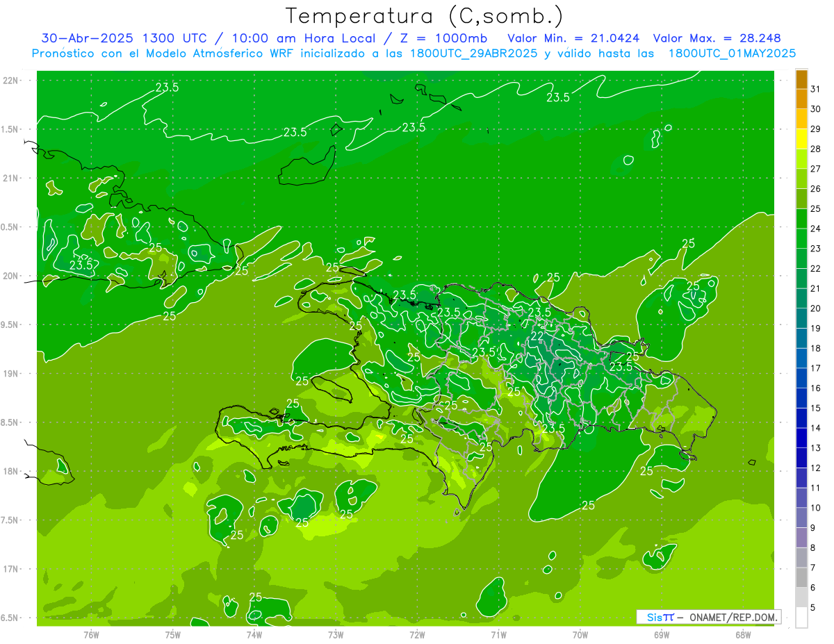Click the '17N' latitude axis label
The image size is (834, 644).
point(10,569)
